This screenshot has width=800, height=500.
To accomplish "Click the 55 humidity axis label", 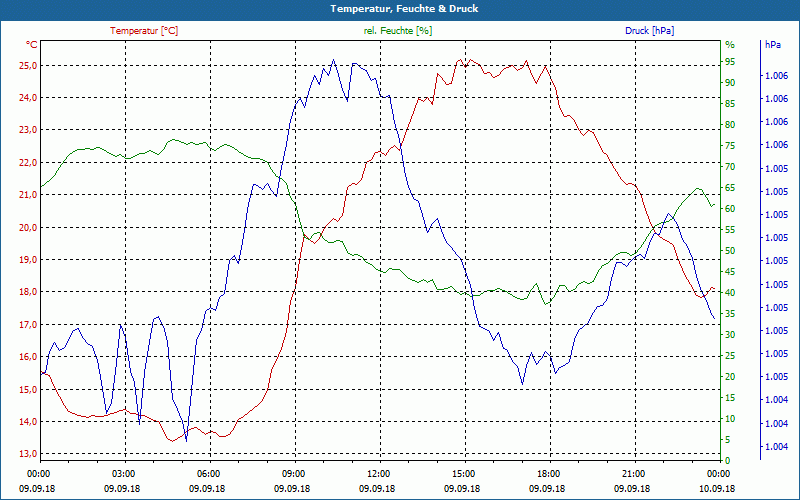I will (x=730, y=230).
